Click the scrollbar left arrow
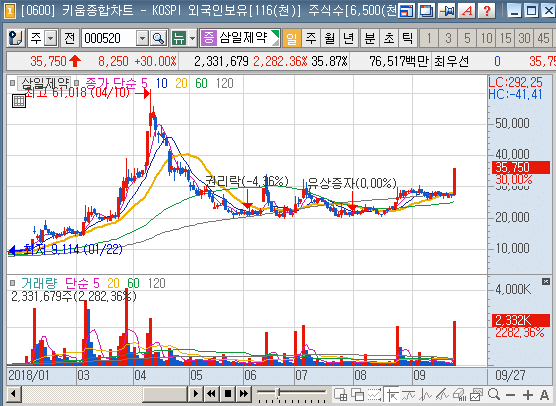 point(14,394)
